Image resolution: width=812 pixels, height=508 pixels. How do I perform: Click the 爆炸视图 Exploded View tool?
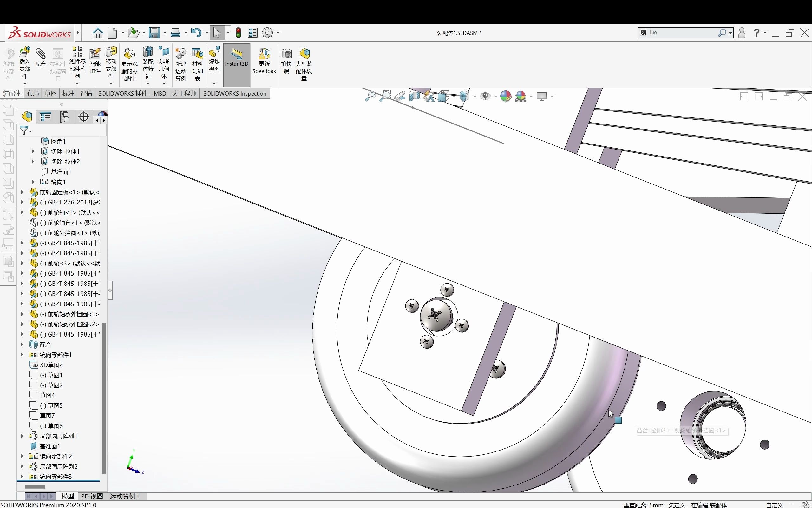coord(214,59)
